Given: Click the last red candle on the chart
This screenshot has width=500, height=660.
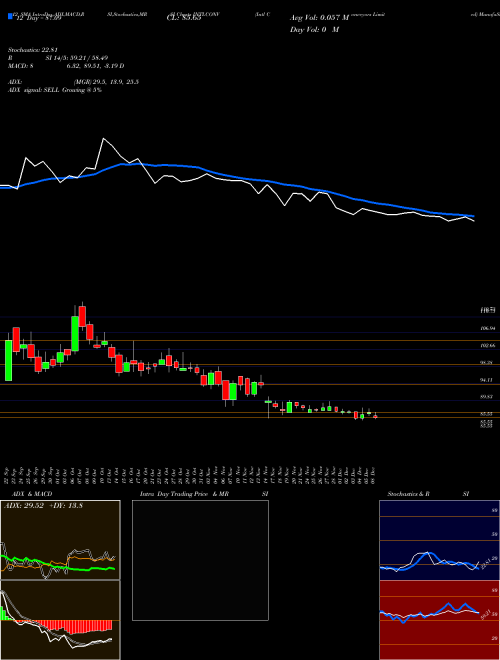Looking at the screenshot, I should click(x=375, y=416).
